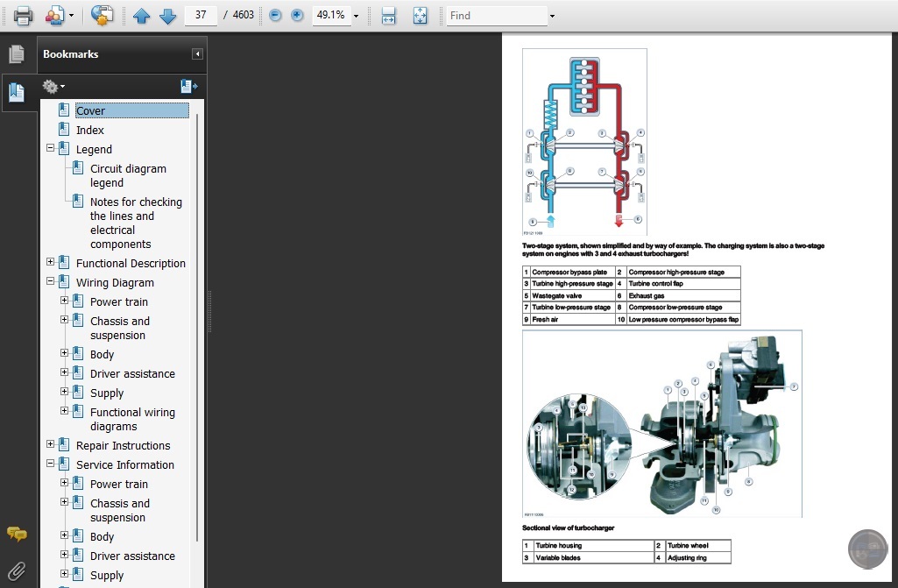Expand Body under Service Information

click(64, 535)
